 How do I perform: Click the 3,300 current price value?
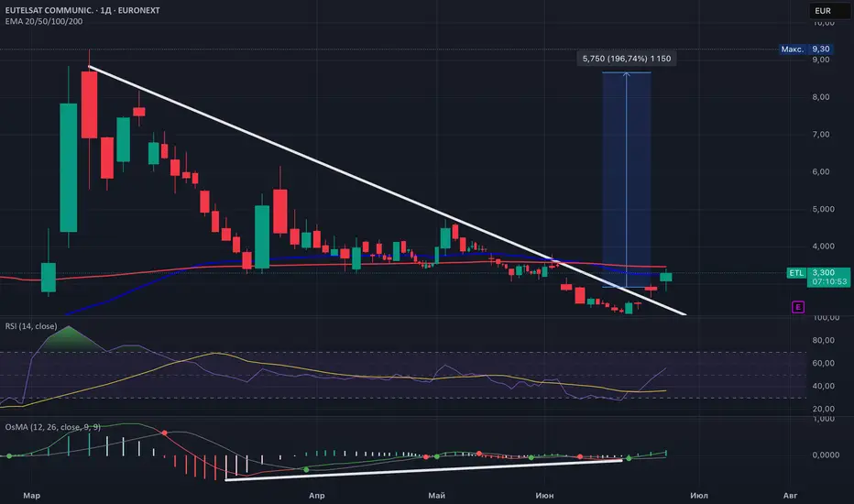[823, 272]
